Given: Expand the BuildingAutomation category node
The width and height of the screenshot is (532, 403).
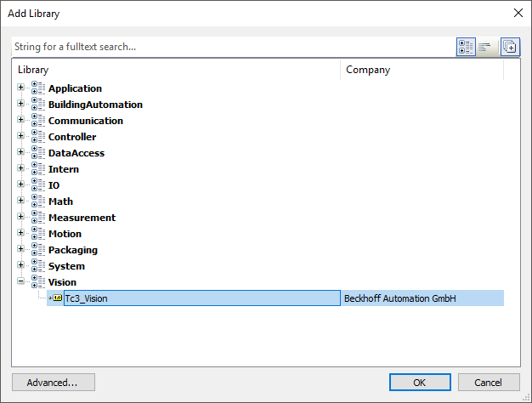Looking at the screenshot, I should (x=20, y=103).
